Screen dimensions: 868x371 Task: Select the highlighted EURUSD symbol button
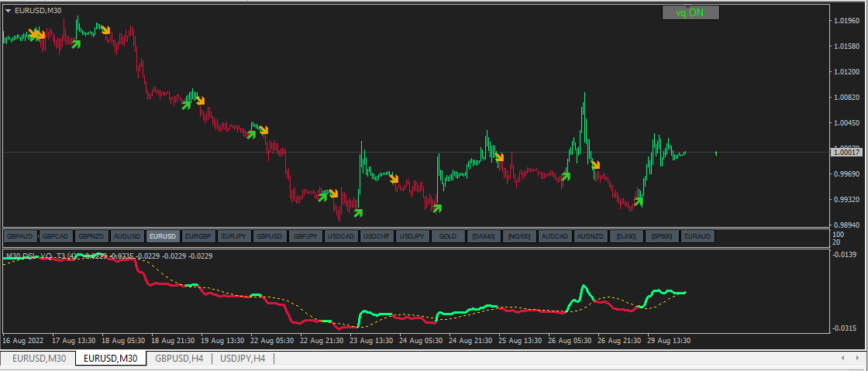[163, 237]
